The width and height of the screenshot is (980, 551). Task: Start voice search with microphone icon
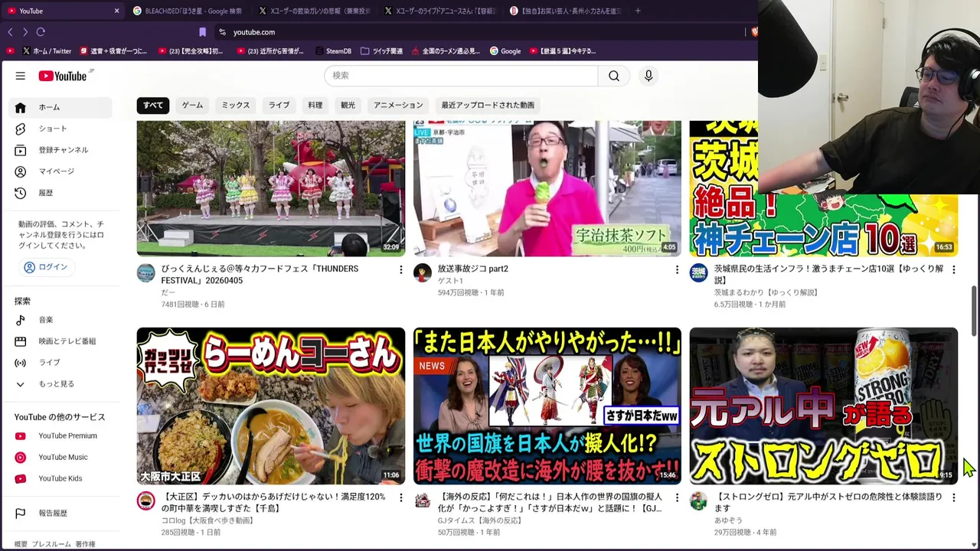(648, 76)
